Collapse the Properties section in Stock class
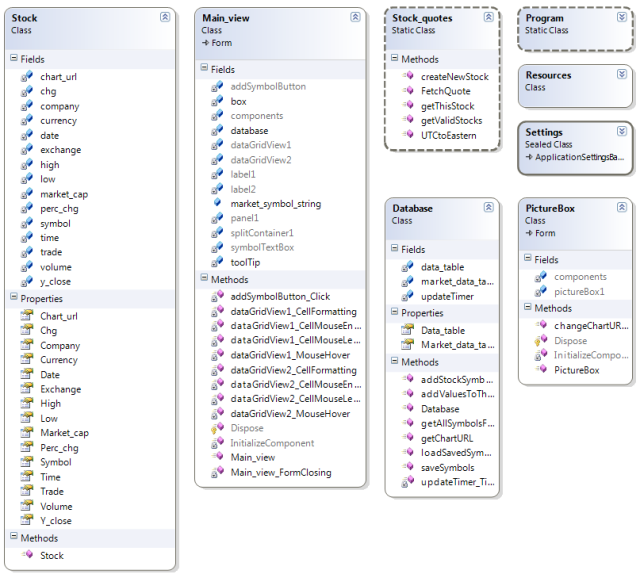 (x=14, y=298)
